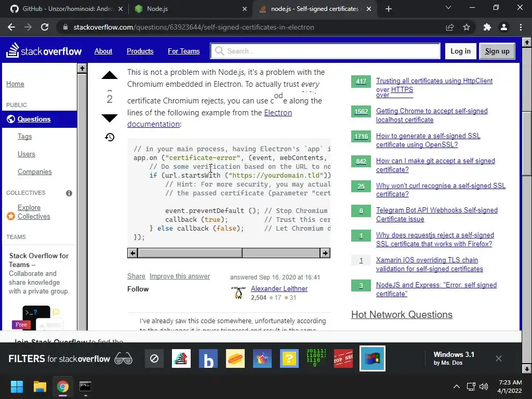
Task: Upvote the answer with the up arrow
Action: coord(109,75)
